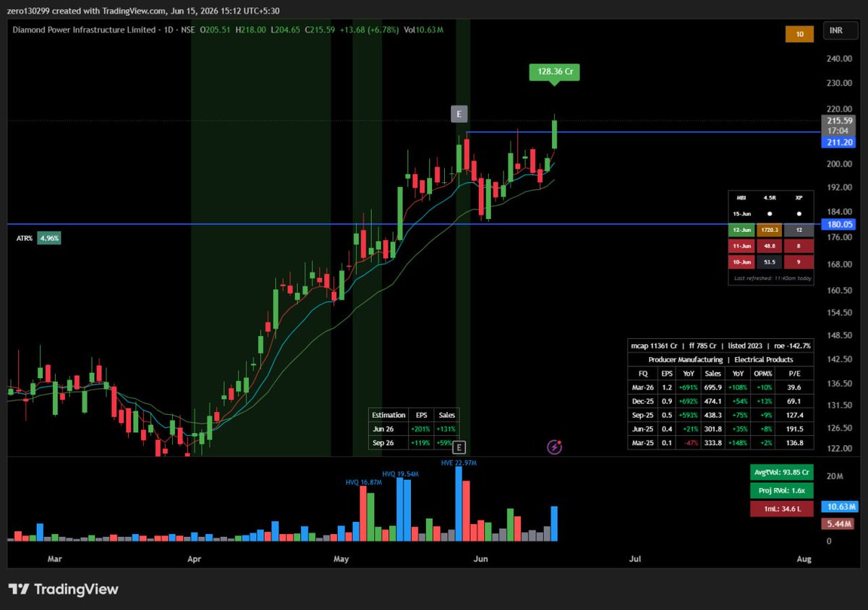The image size is (868, 610).
Task: Click the Sep 26 estimation row
Action: (x=413, y=442)
